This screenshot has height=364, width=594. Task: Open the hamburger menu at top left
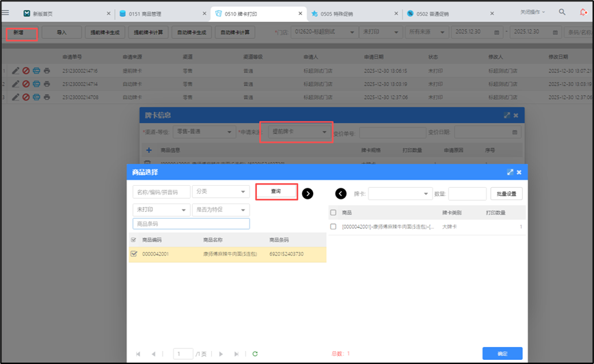pyautogui.click(x=6, y=12)
